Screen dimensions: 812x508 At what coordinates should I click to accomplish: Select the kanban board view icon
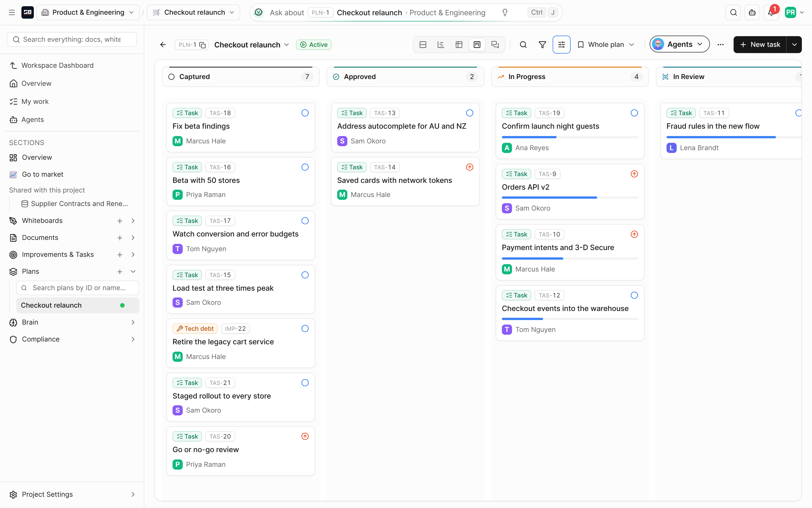477,45
